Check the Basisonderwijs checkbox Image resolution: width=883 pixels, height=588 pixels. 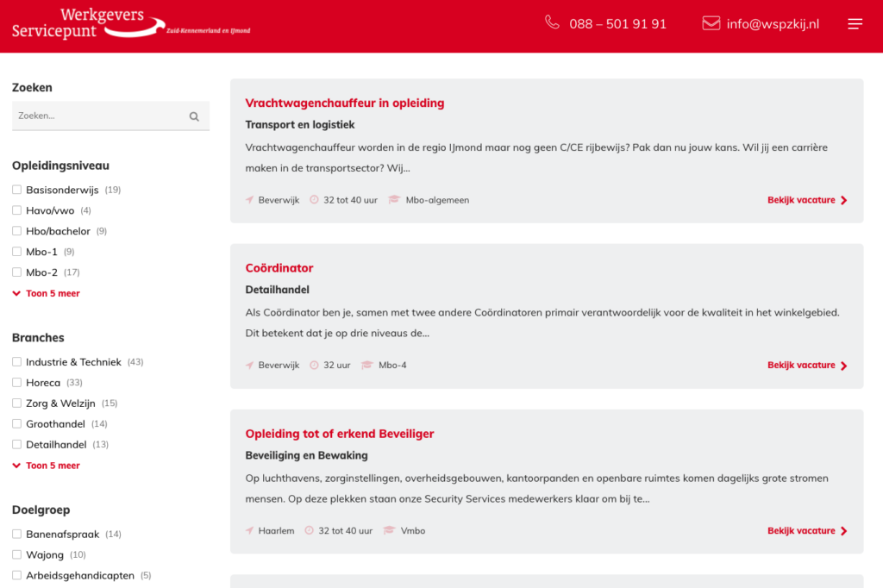tap(16, 190)
